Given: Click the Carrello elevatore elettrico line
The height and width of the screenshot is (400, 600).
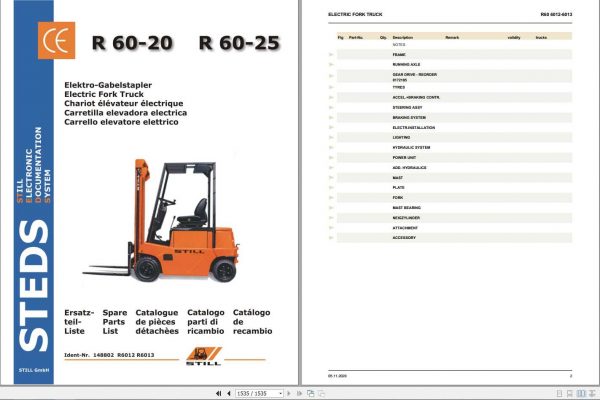Looking at the screenshot, I should 121,122.
